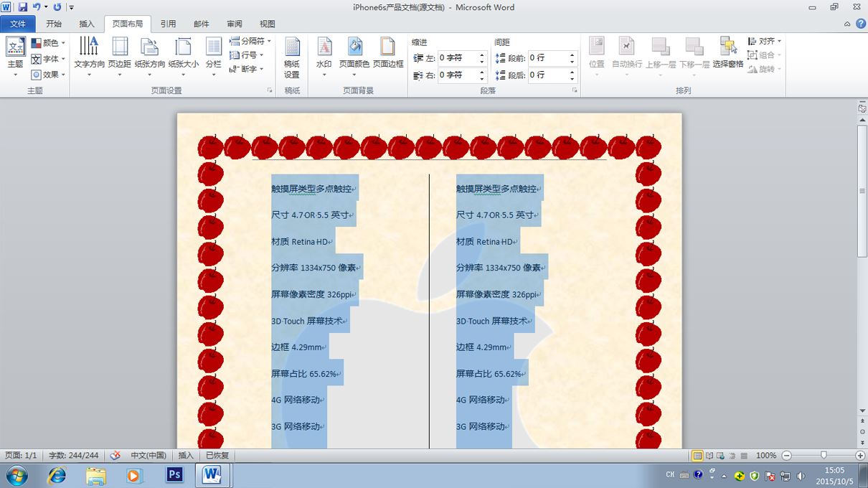
Task: Open 纸张大小 paper size list
Action: (184, 57)
